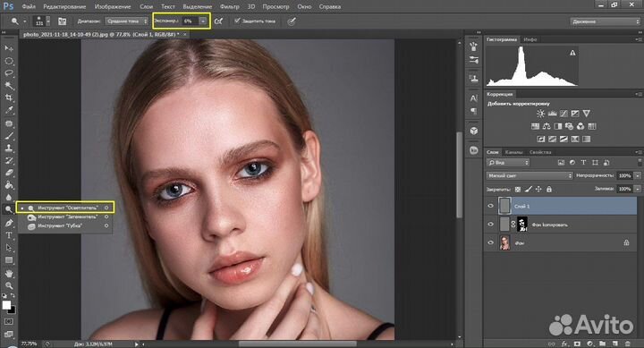This screenshot has height=348, width=644.
Task: Select the Clone Stamp tool
Action: pos(9,149)
